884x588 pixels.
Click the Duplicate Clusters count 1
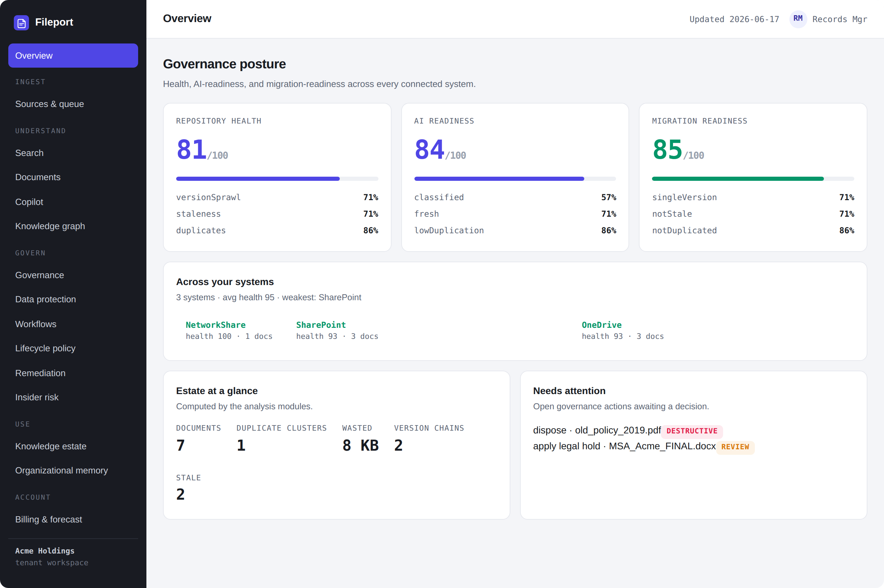[241, 445]
